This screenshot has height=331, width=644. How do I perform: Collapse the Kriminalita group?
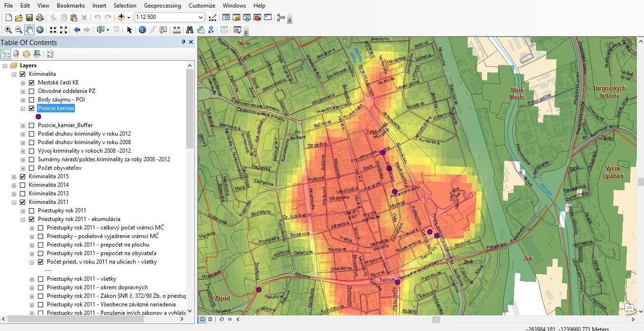click(x=14, y=74)
